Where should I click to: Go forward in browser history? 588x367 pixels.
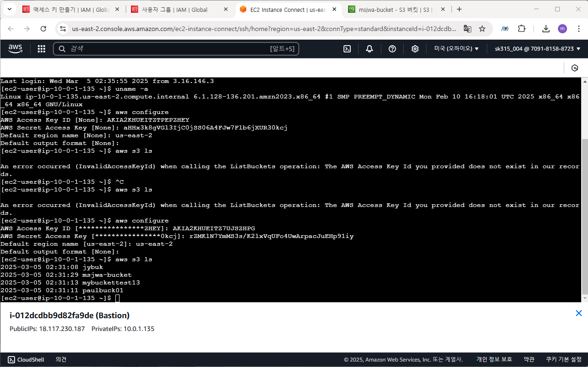point(27,29)
